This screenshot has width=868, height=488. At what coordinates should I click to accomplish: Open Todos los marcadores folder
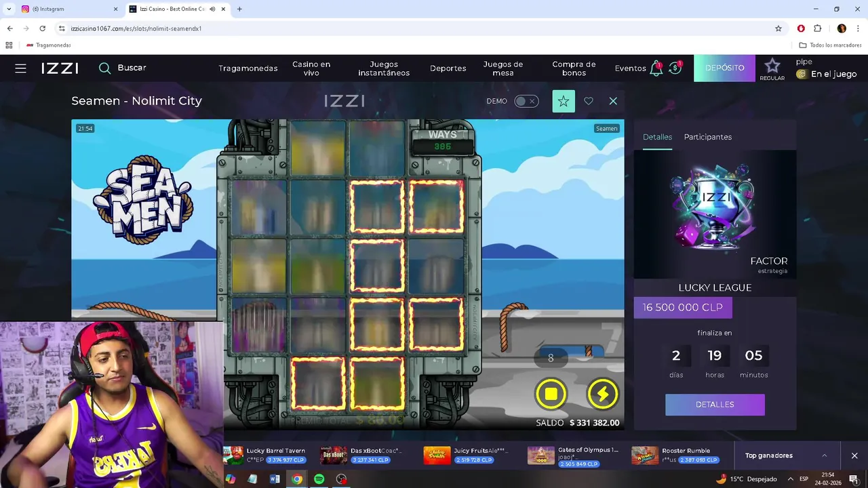coord(830,45)
